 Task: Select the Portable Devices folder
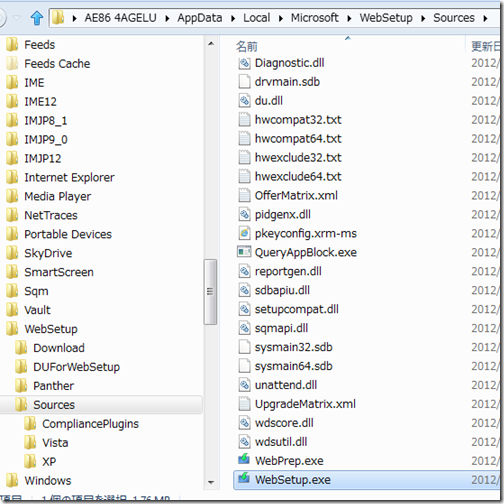click(68, 234)
